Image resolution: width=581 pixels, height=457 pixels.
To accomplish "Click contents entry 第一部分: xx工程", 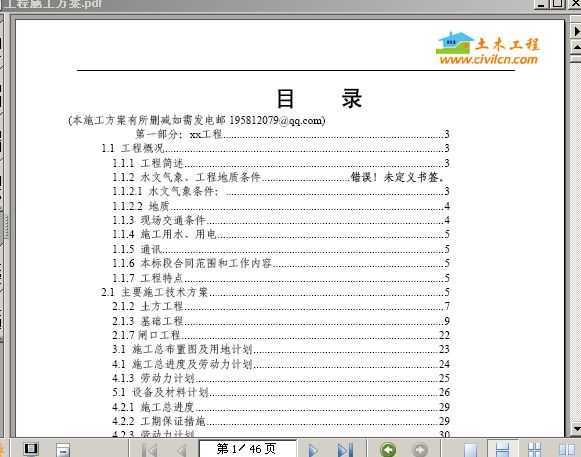I will (x=292, y=134).
